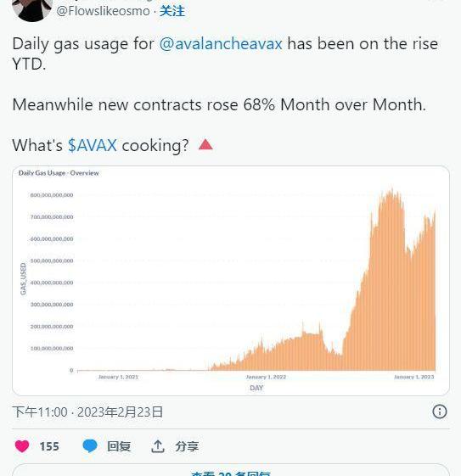
Task: Click the 关注 follow link
Action: 172,11
